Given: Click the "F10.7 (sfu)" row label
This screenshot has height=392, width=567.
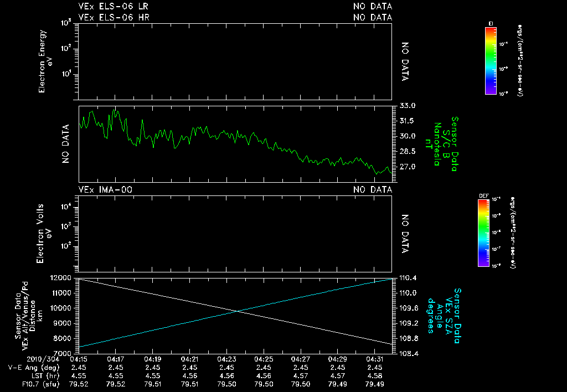Looking at the screenshot, I should point(40,384).
